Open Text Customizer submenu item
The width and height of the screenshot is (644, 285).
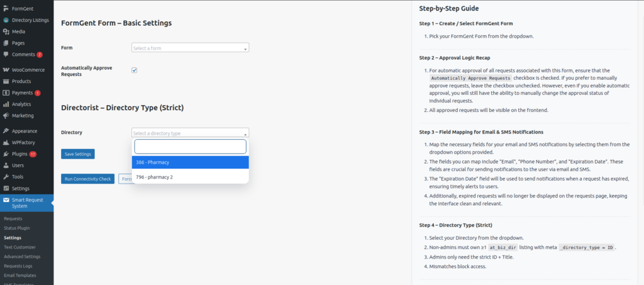pos(20,247)
